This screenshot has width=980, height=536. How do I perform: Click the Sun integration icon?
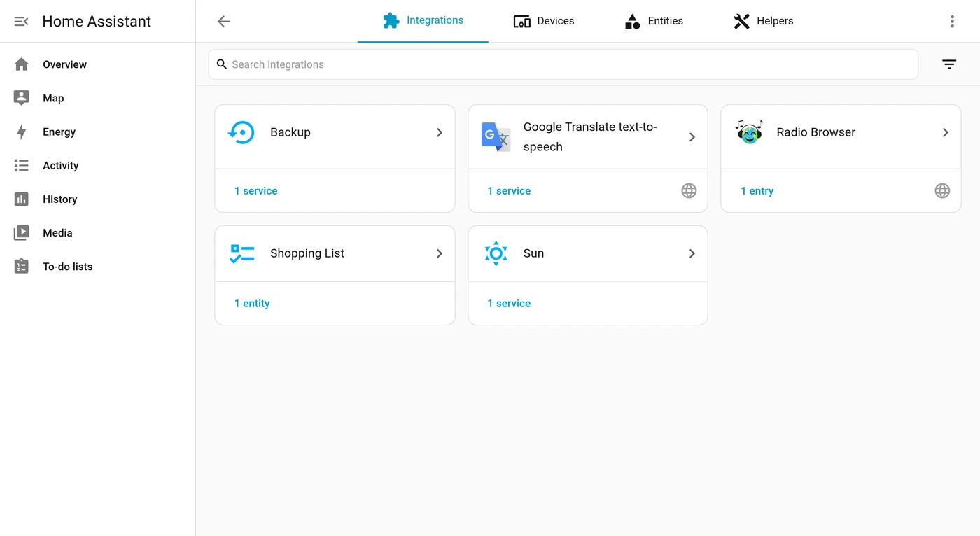click(496, 253)
